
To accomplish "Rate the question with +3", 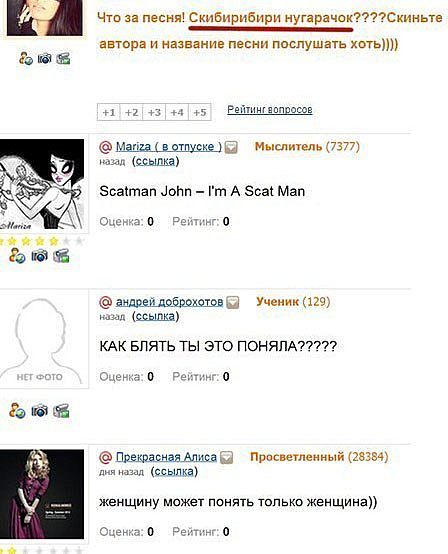I will click(154, 112).
